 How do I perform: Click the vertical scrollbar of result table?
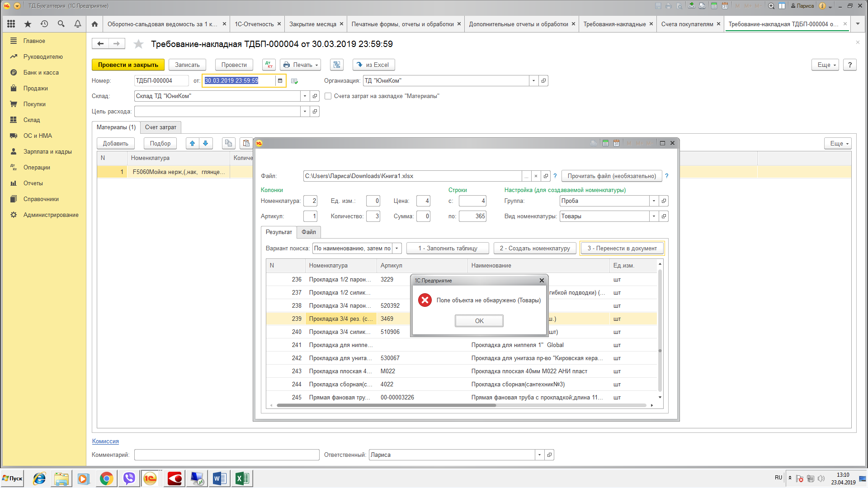click(x=660, y=330)
